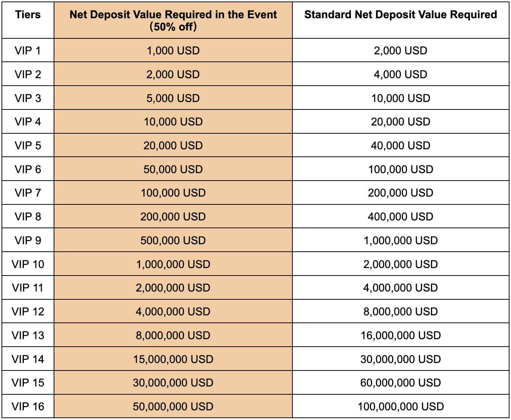Select VIP 15's 60,000,000 USD standard value
Screen dimensions: 511x420
[x=400, y=383]
